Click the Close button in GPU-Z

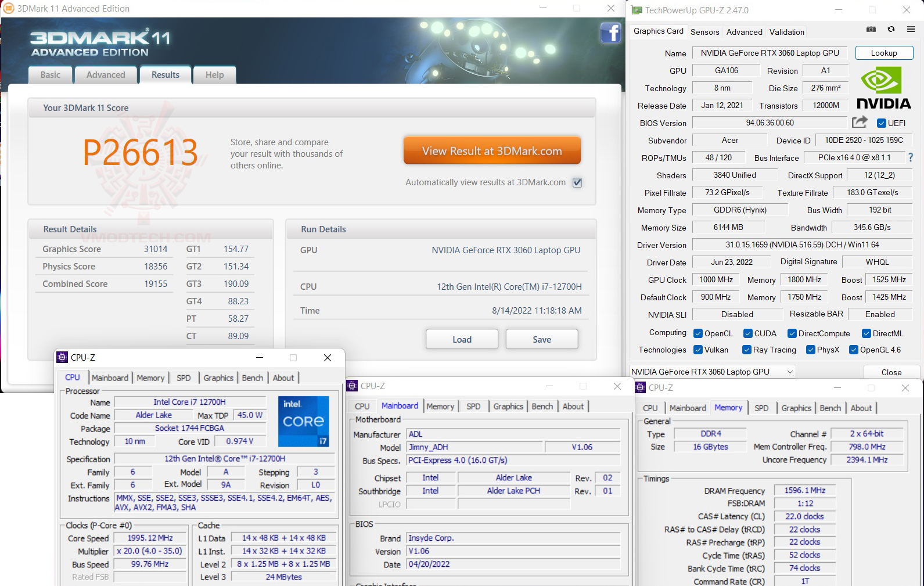(891, 372)
